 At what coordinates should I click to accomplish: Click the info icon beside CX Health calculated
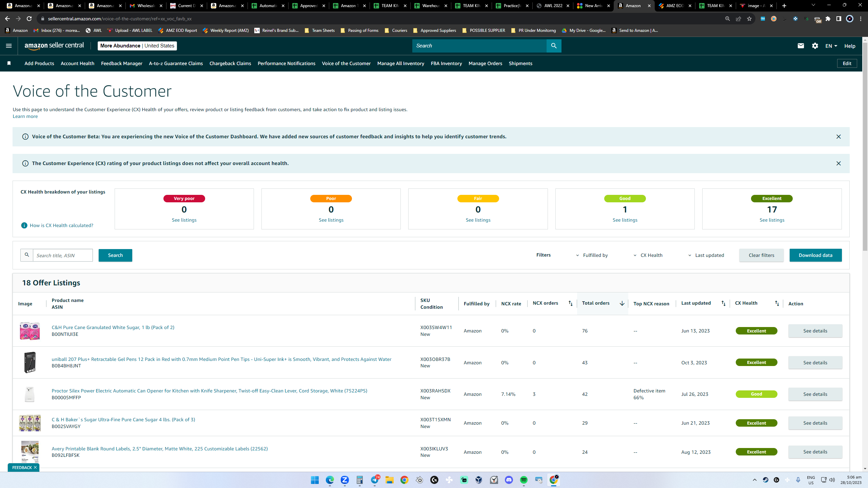point(24,225)
